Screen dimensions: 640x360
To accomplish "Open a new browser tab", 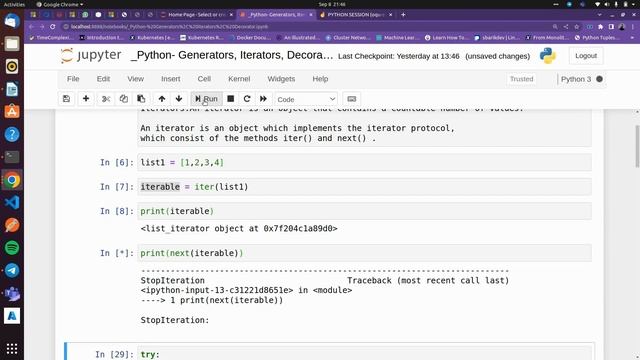I will point(403,15).
